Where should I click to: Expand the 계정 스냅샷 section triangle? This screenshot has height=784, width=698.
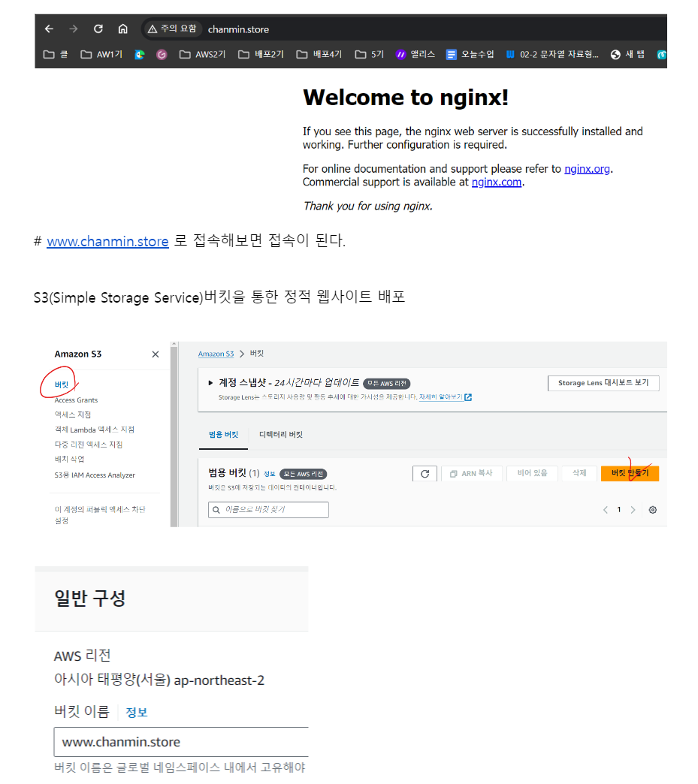point(210,383)
